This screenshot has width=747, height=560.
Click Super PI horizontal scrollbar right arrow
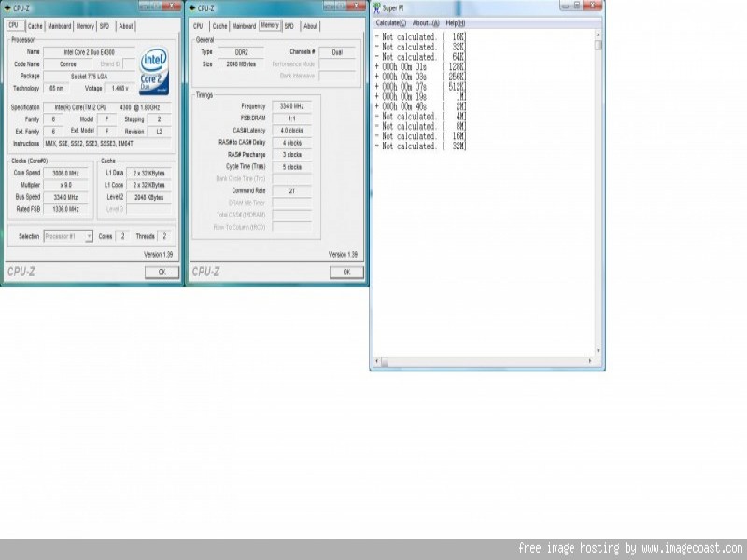coord(591,361)
